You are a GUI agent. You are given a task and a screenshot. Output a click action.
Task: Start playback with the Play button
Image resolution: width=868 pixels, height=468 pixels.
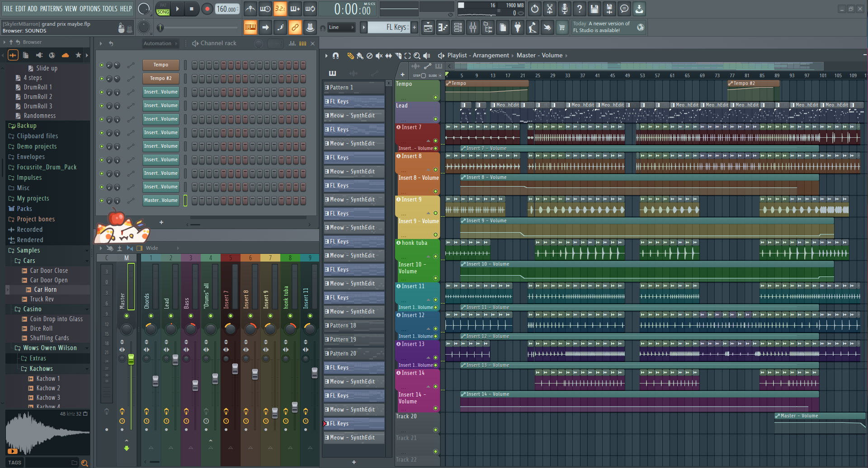click(177, 9)
